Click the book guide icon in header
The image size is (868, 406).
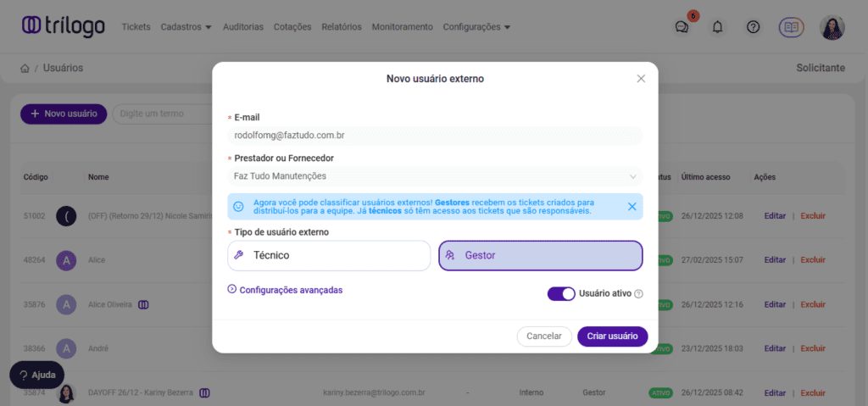click(791, 27)
